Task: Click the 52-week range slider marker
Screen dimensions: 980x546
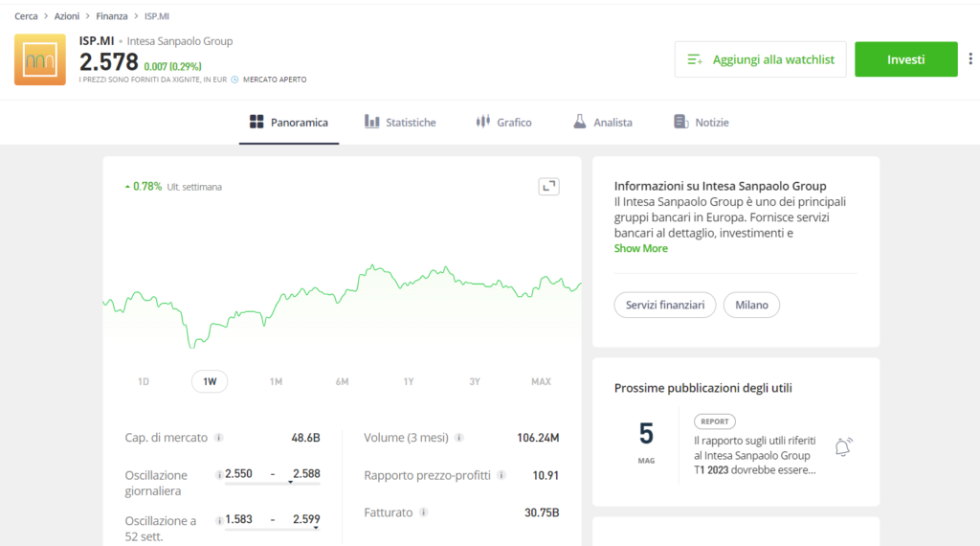Action: pyautogui.click(x=316, y=528)
